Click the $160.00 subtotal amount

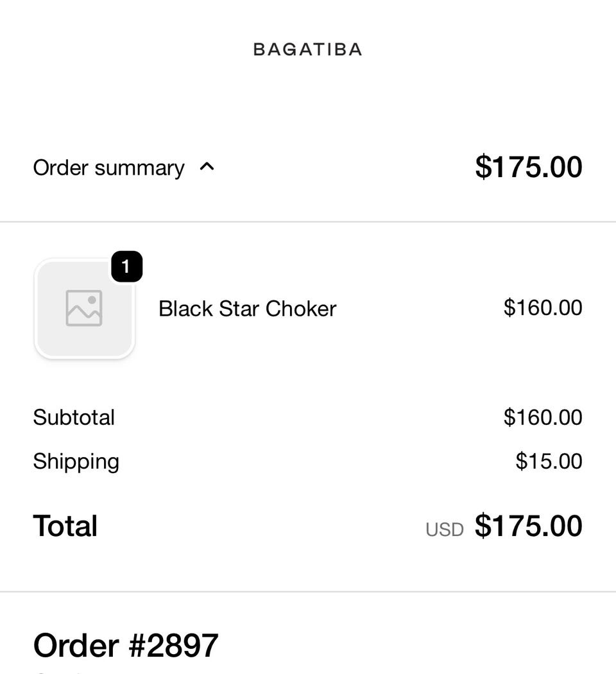(x=543, y=417)
